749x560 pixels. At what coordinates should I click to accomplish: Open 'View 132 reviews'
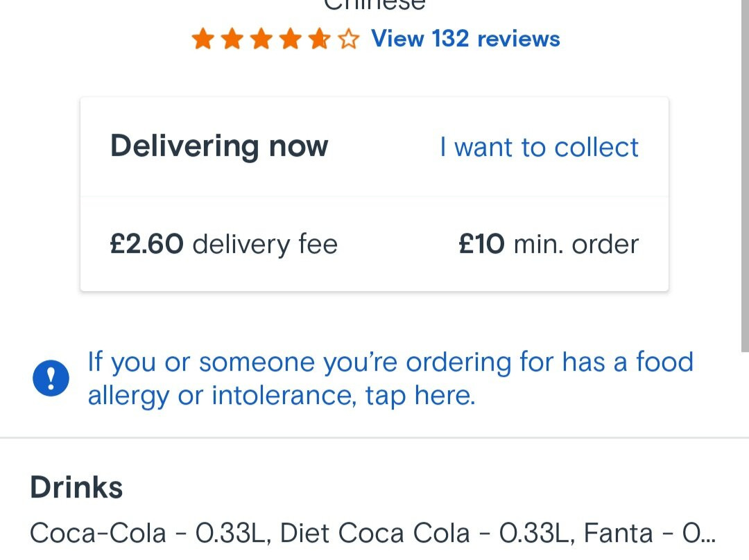coord(465,39)
